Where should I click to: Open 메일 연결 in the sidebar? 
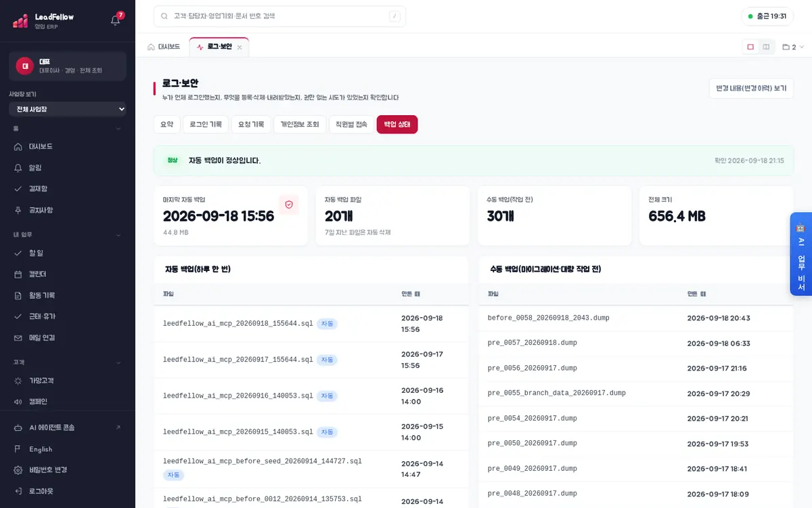[x=68, y=337]
